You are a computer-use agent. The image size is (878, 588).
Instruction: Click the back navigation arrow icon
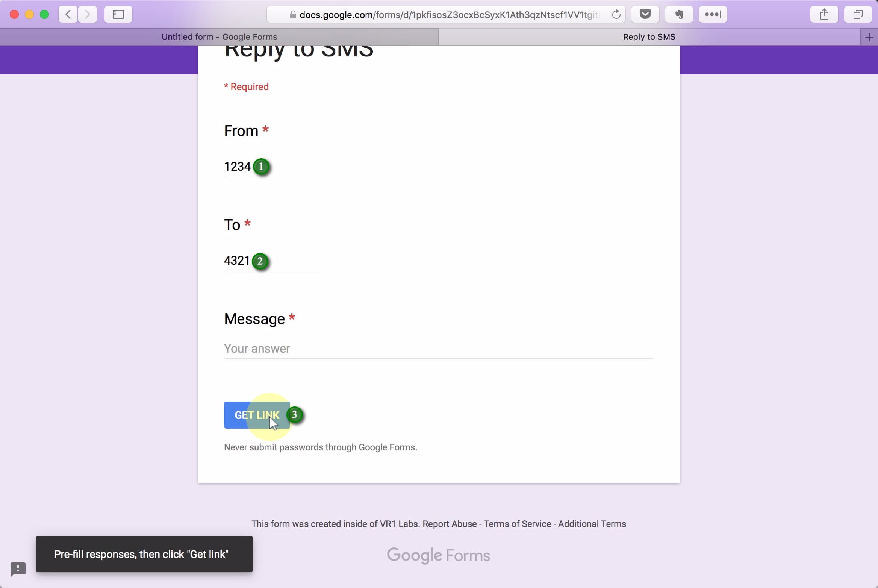click(x=69, y=14)
